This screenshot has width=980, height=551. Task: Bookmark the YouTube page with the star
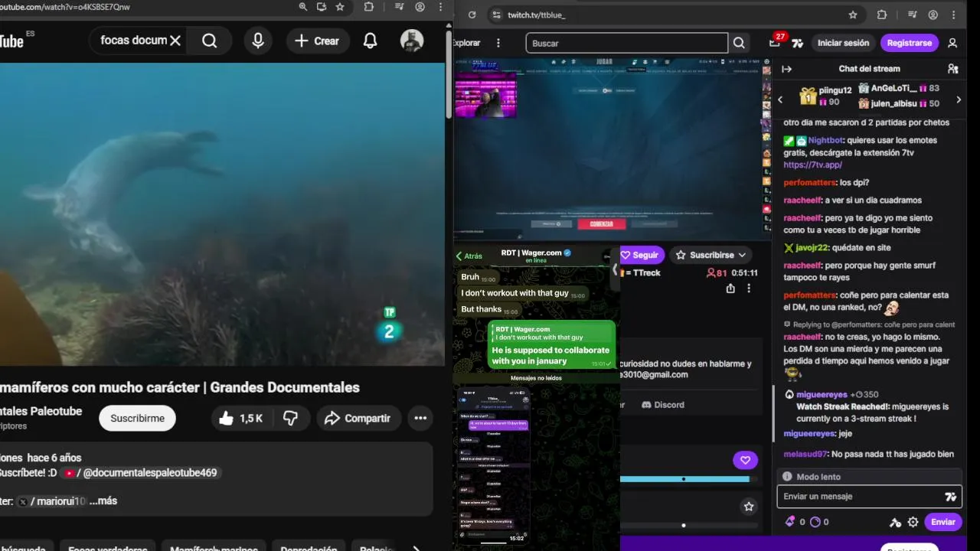[340, 7]
